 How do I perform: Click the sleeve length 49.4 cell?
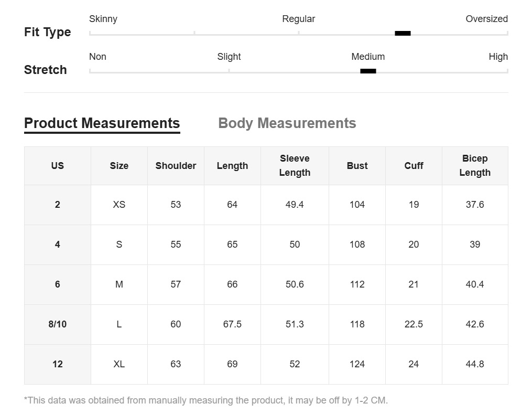click(295, 205)
